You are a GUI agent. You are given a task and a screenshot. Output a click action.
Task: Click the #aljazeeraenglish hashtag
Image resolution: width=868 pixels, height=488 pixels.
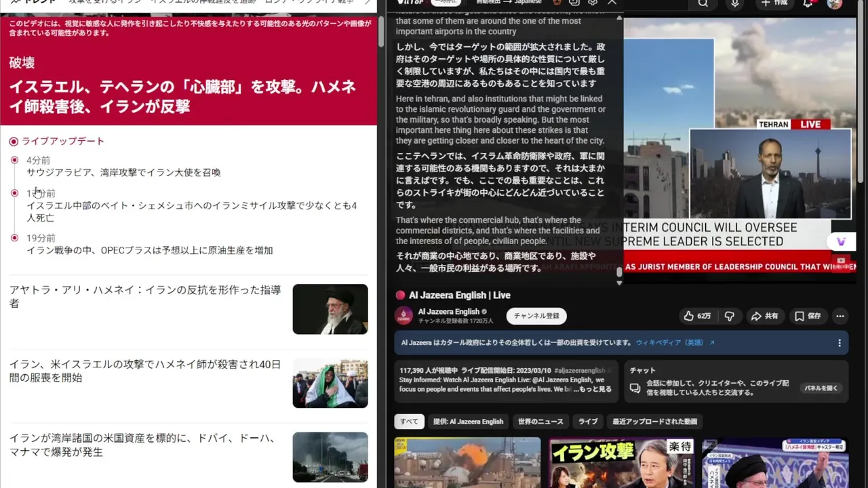pos(578,371)
